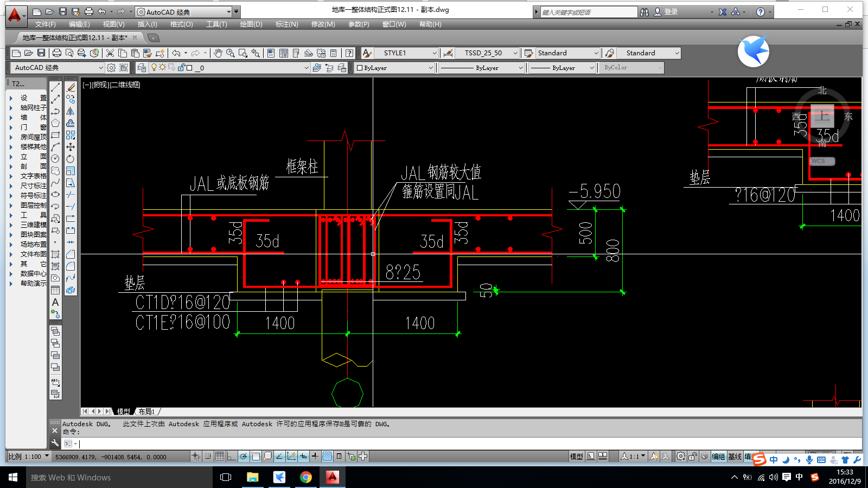The image size is (868, 488).
Task: Click the Help question mark toolbar icon
Action: click(x=349, y=53)
